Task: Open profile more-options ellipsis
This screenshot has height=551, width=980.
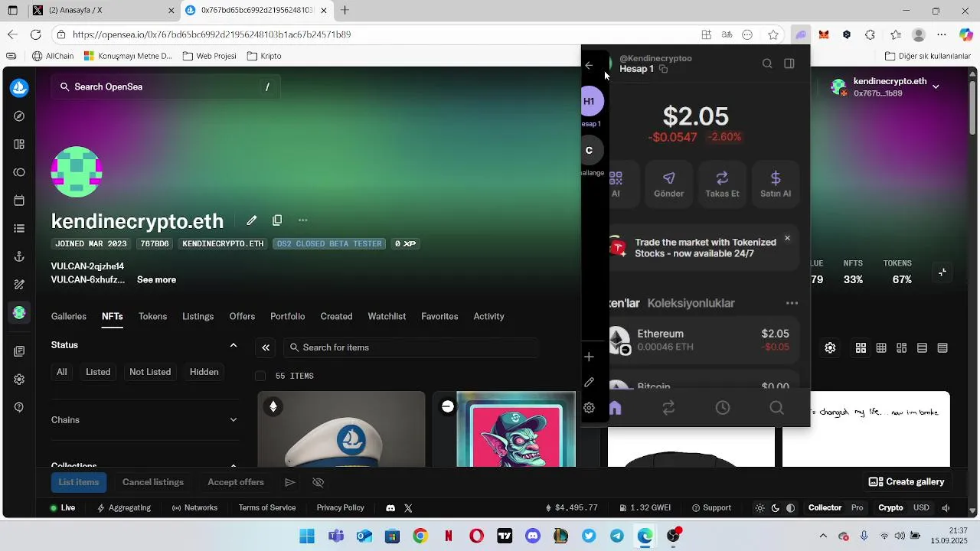Action: tap(303, 220)
